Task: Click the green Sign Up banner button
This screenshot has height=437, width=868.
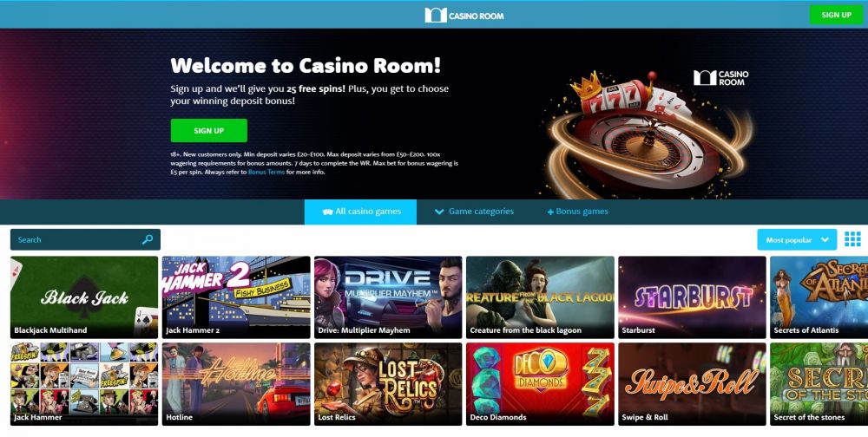Action: pos(208,131)
